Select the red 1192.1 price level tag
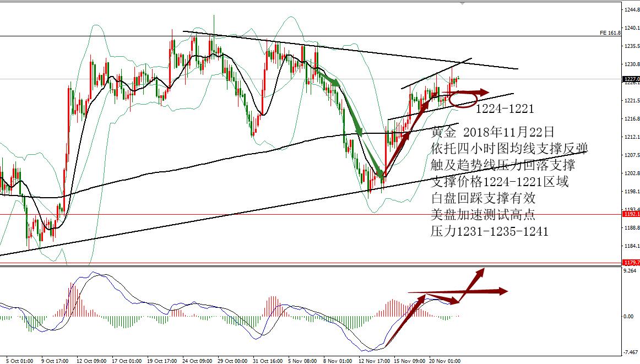The image size is (640, 364). [x=631, y=214]
